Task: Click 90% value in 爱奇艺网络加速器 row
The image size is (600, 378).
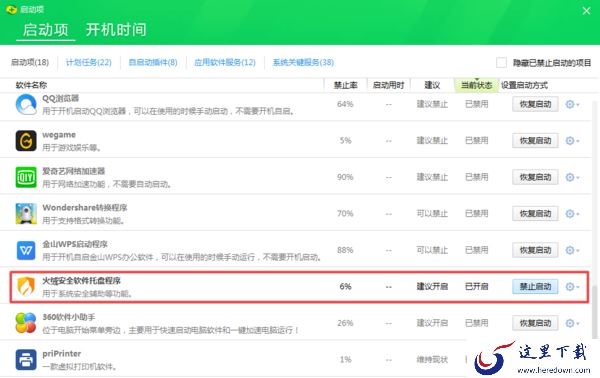Action: tap(345, 177)
